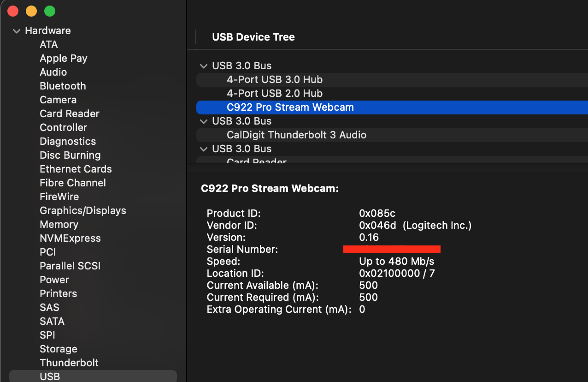588x382 pixels.
Task: Click the yellow minimize window button
Action: tap(31, 11)
